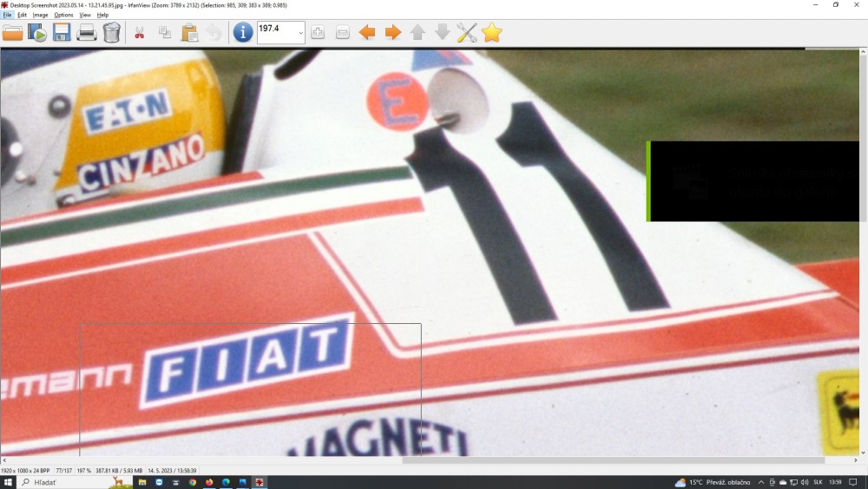Click the volume speaker tray icon

click(804, 482)
